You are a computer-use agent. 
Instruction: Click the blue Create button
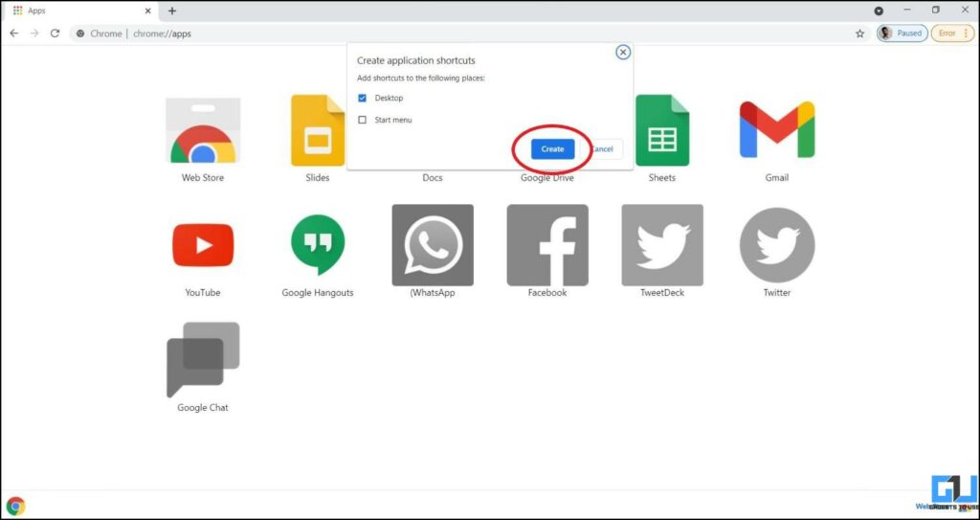click(552, 149)
